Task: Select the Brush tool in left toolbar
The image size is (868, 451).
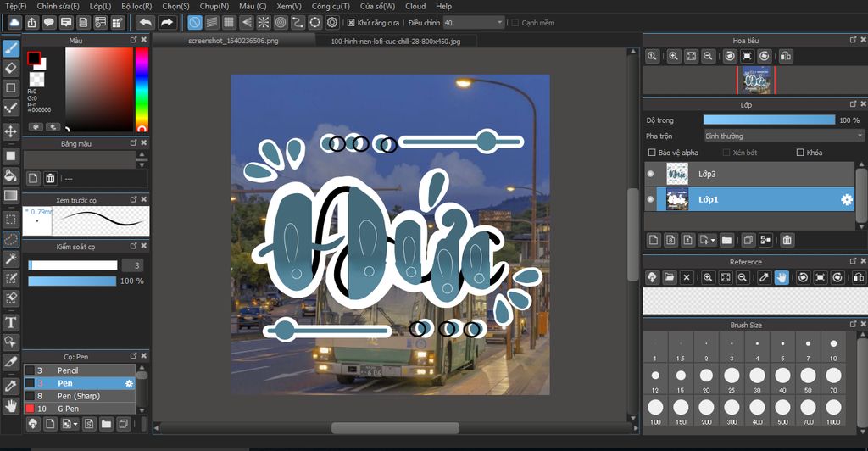Action: pos(10,49)
